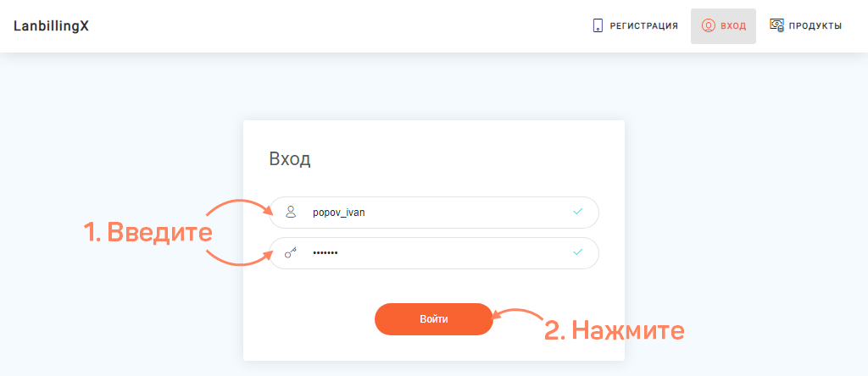The width and height of the screenshot is (868, 376).
Task: Select the ВХОД tab label
Action: coord(733,26)
